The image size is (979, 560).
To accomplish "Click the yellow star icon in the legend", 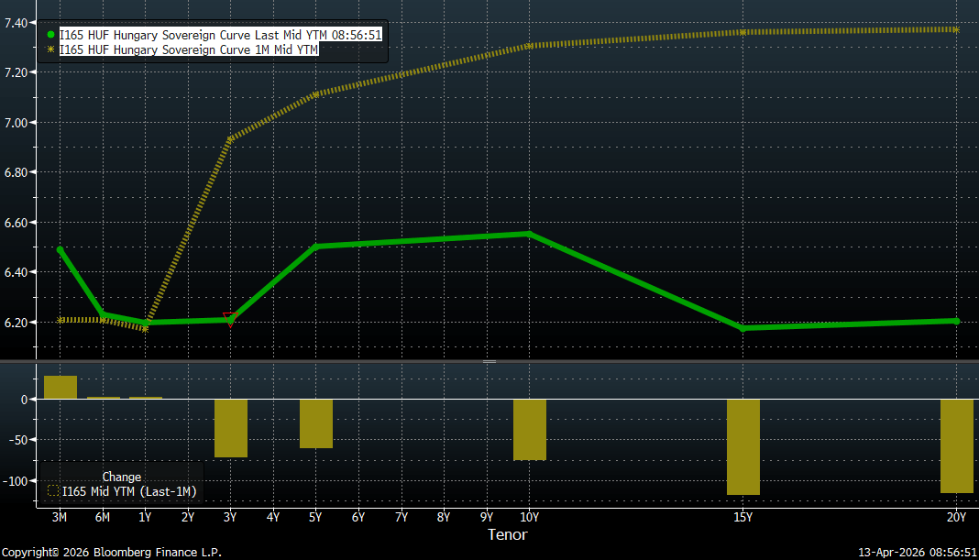I will pyautogui.click(x=51, y=50).
